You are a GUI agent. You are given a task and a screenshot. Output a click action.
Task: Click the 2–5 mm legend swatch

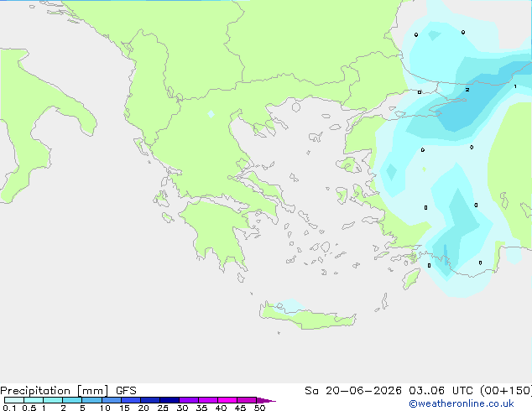(x=72, y=400)
